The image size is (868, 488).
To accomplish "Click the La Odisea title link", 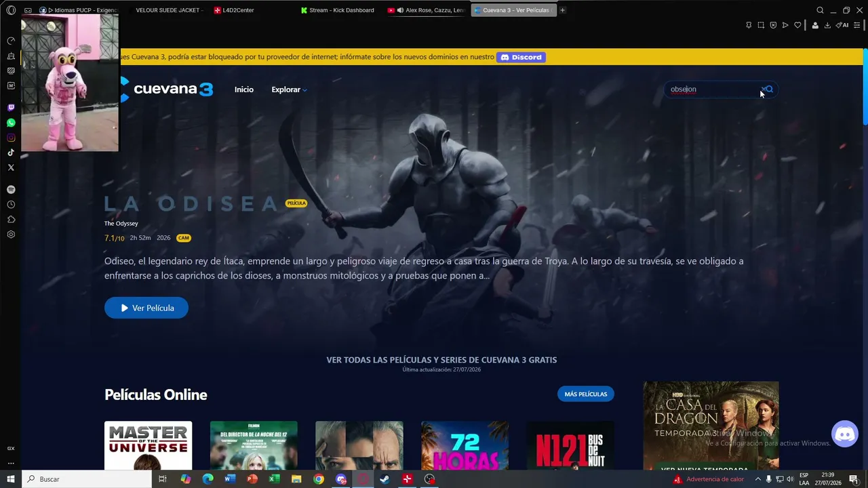I will (191, 203).
